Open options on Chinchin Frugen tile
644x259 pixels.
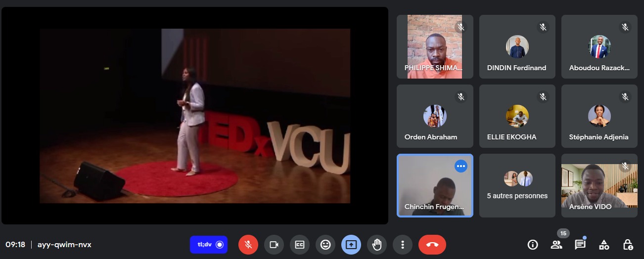pyautogui.click(x=461, y=166)
